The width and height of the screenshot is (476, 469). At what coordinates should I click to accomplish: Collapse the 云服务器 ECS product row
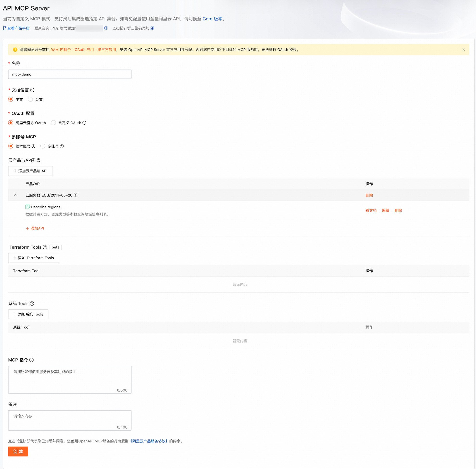[16, 195]
